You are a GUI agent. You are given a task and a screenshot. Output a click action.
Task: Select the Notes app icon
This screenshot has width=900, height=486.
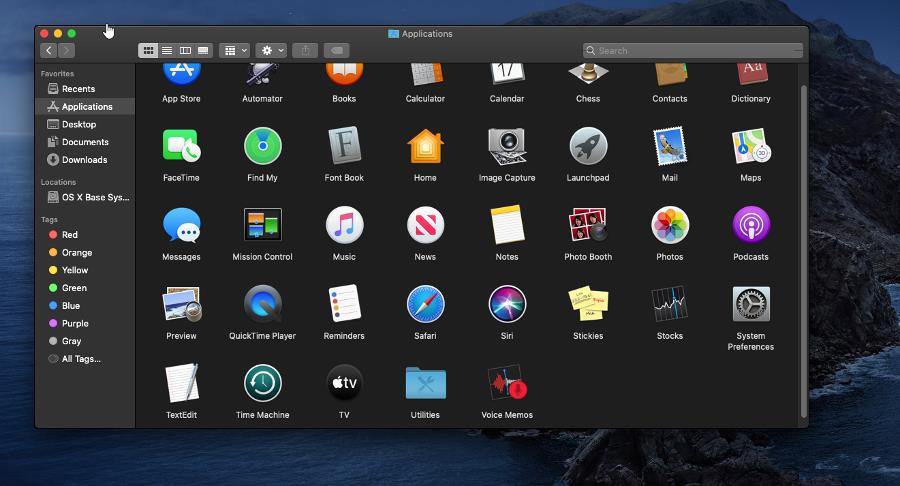tap(507, 225)
